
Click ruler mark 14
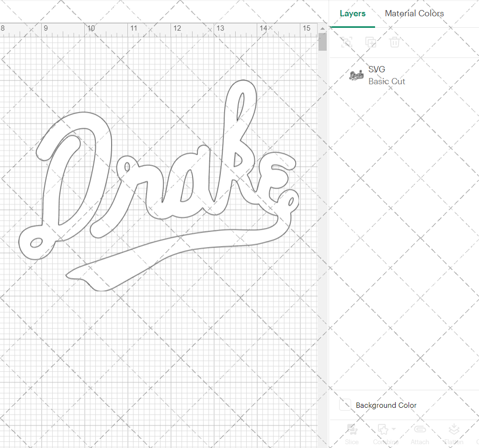(x=263, y=28)
